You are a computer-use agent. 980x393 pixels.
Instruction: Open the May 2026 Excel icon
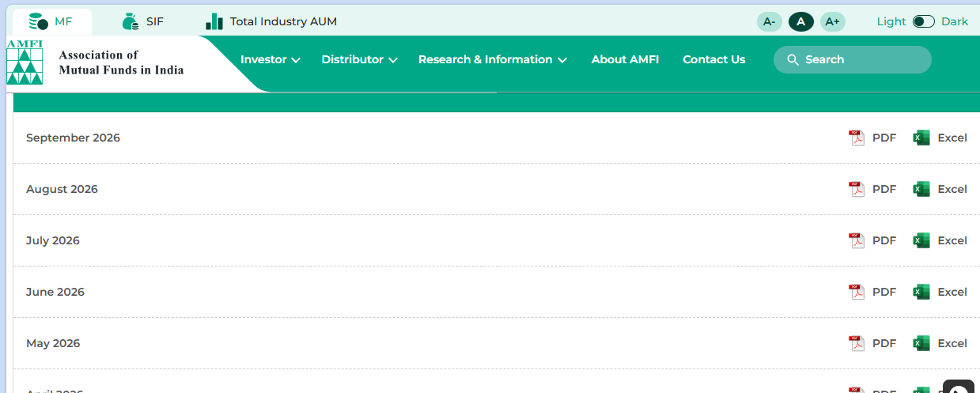click(x=921, y=343)
